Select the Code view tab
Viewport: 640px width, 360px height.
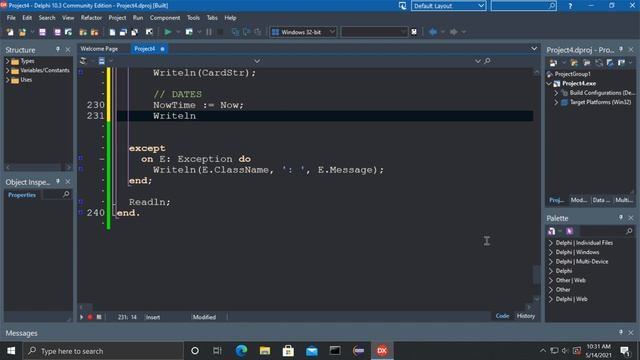pyautogui.click(x=502, y=316)
